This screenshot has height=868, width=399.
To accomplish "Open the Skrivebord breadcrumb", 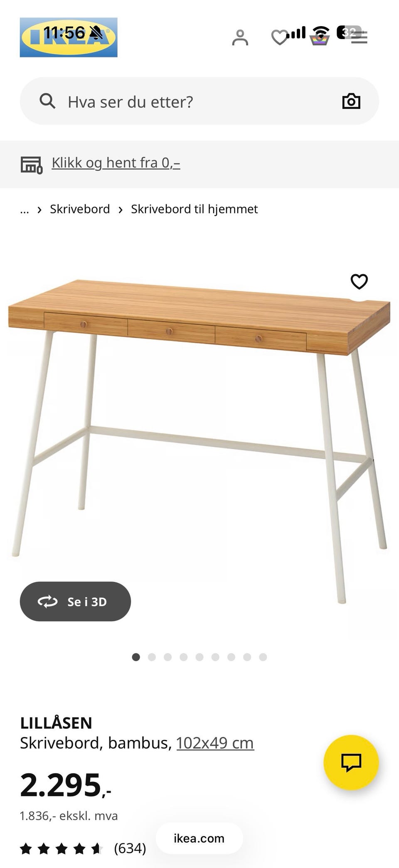I will [x=80, y=209].
